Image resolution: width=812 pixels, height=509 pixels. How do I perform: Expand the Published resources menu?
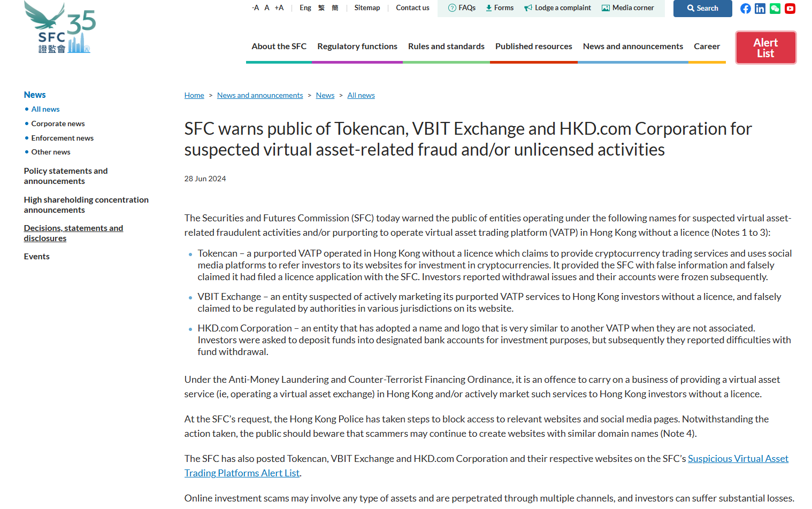[533, 47]
